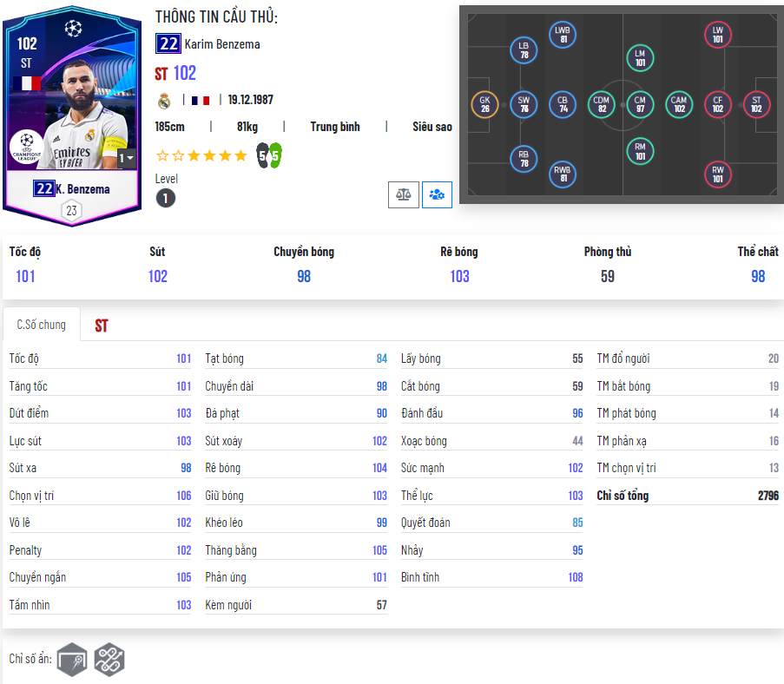Click the first hidden trait icon
Image resolution: width=784 pixels, height=684 pixels.
click(72, 660)
